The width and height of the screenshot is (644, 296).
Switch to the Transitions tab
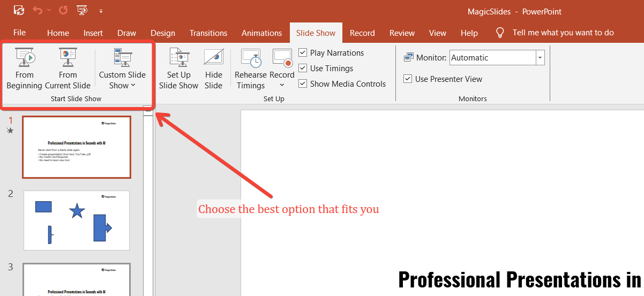(x=208, y=33)
